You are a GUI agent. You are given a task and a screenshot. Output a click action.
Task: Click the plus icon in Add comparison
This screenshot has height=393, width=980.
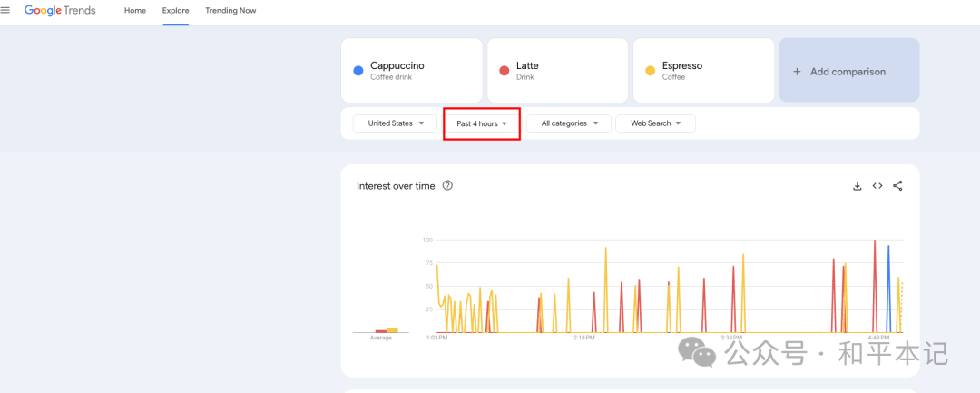click(x=797, y=71)
